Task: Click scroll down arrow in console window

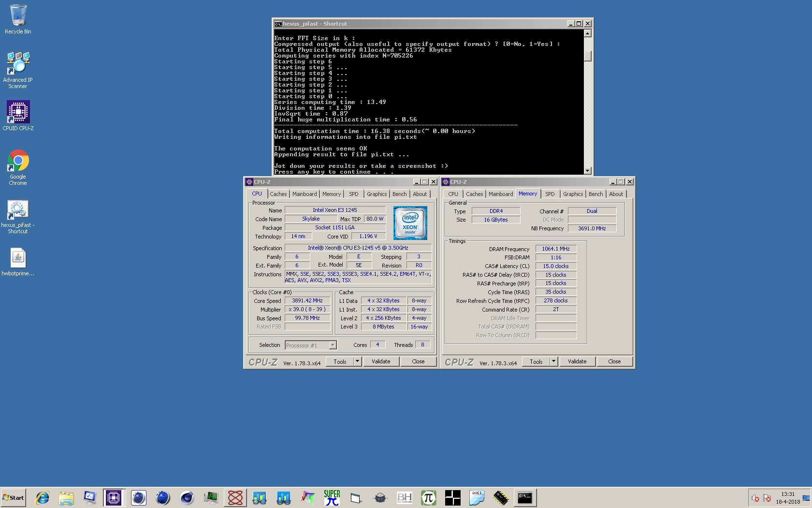Action: [588, 171]
